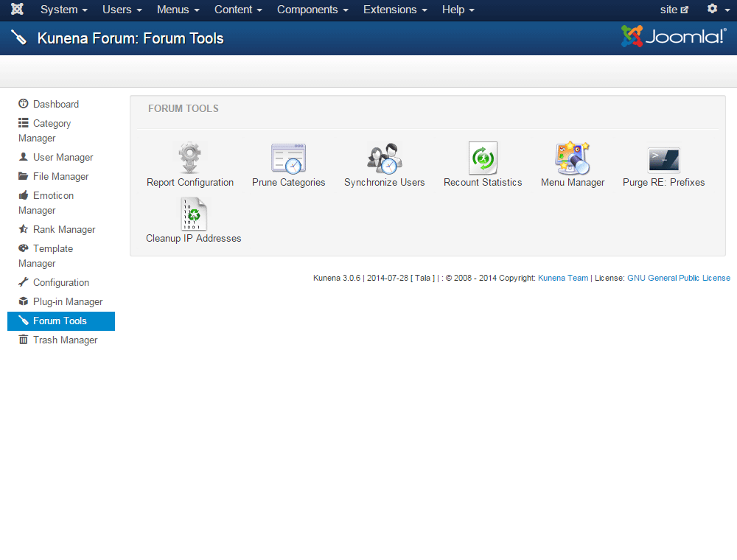
Task: Open the GNU General Public License link
Action: pyautogui.click(x=679, y=278)
